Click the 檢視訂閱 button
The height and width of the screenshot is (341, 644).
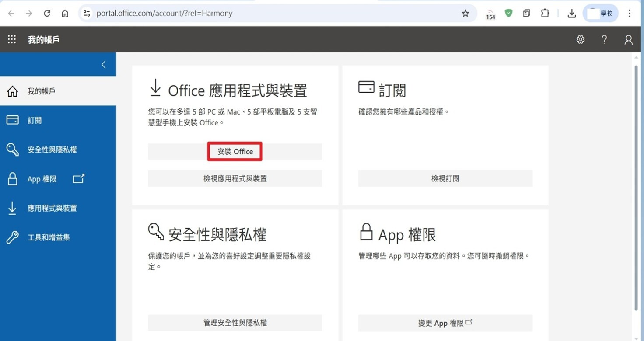[x=445, y=178]
